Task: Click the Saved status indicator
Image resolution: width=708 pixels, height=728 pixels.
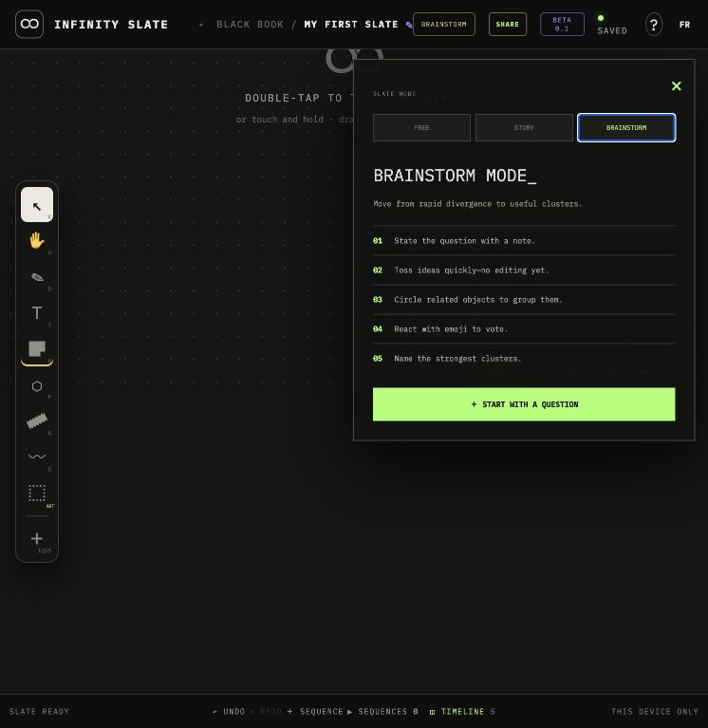Action: coord(612,25)
